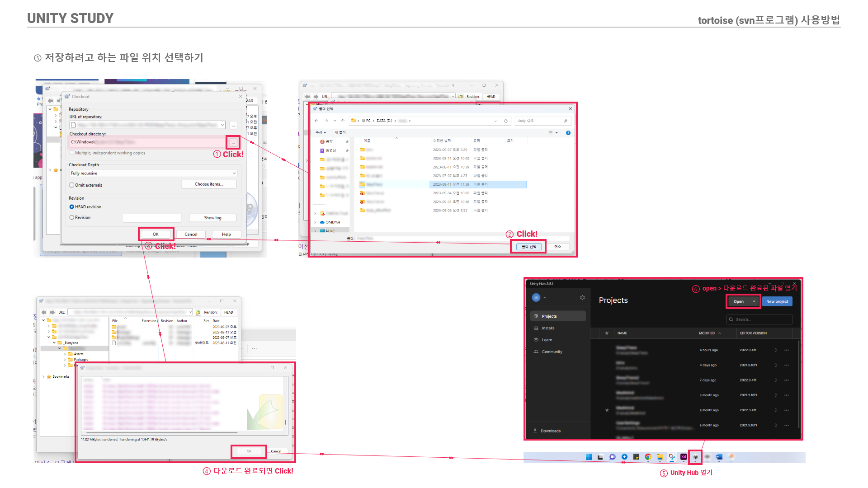Open the Learn tab in Unity Hub
868x488 pixels.
(x=547, y=340)
